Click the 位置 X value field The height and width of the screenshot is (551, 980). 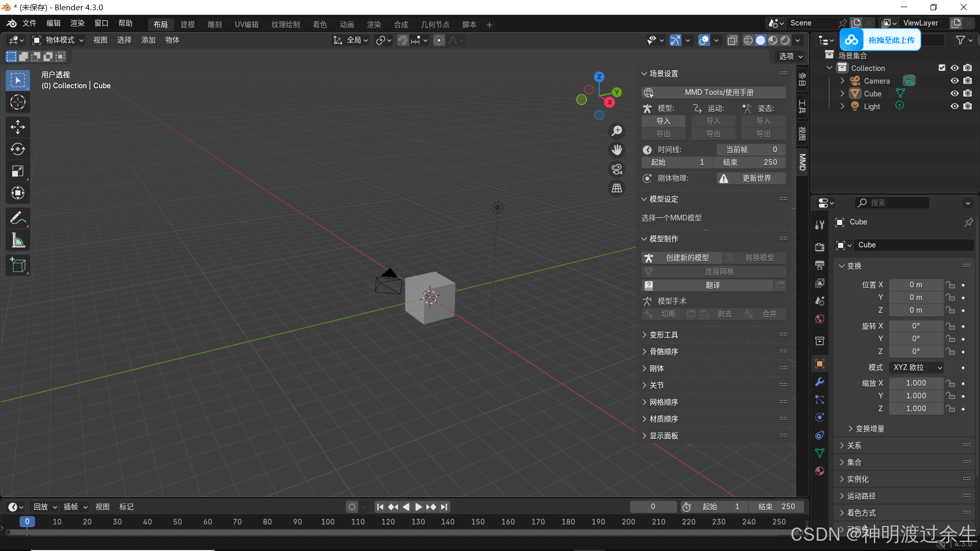click(x=916, y=285)
